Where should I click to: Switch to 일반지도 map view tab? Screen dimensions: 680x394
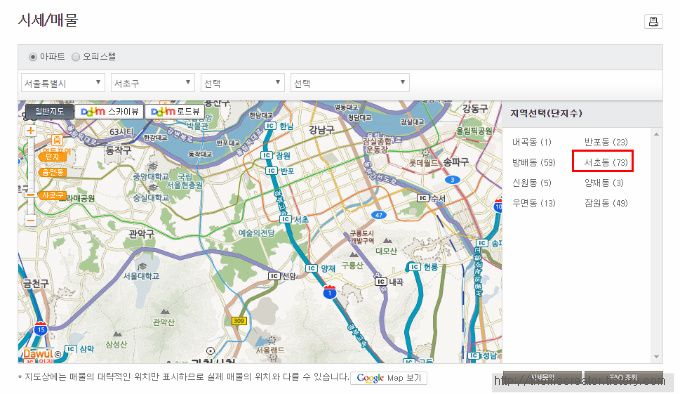pos(49,111)
